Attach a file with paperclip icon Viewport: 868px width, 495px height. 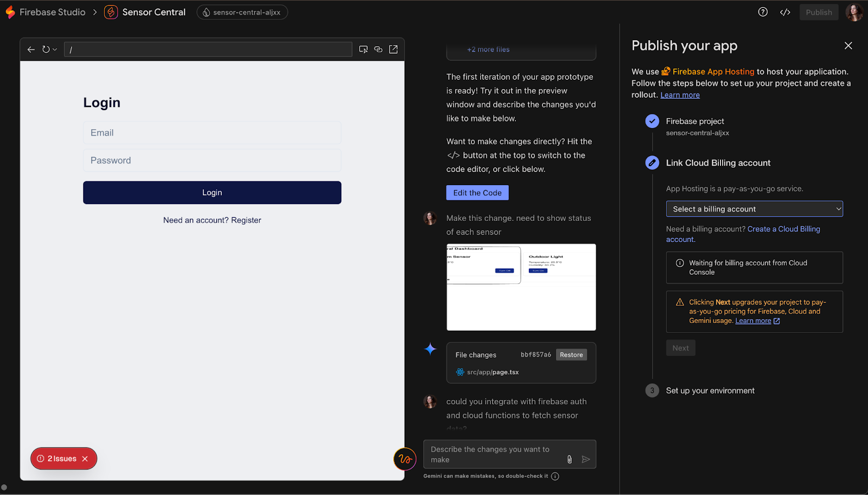pos(570,459)
